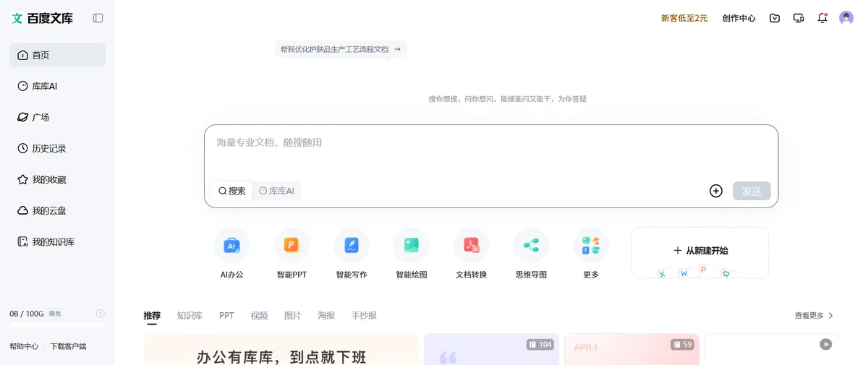Select the PPT tab
This screenshot has width=868, height=365.
click(x=226, y=316)
